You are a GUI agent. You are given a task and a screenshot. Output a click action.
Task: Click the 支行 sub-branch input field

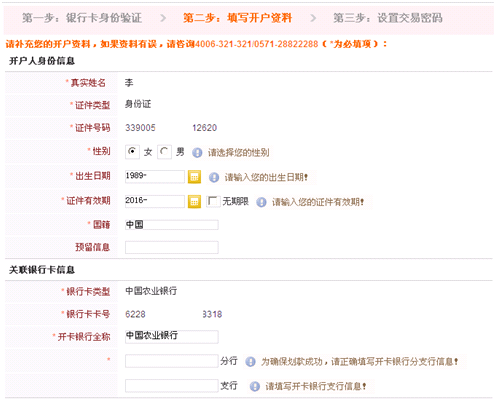click(x=172, y=386)
